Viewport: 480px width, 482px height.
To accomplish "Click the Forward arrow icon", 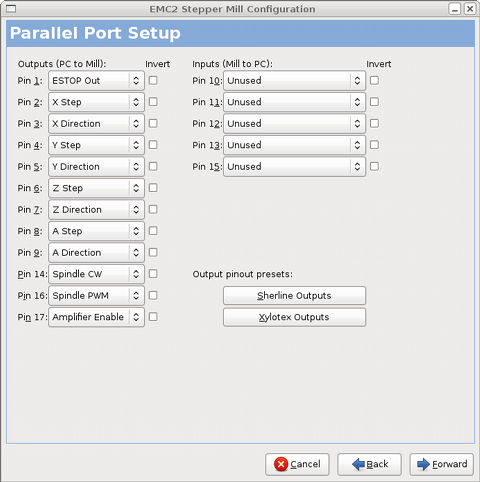I will click(423, 464).
